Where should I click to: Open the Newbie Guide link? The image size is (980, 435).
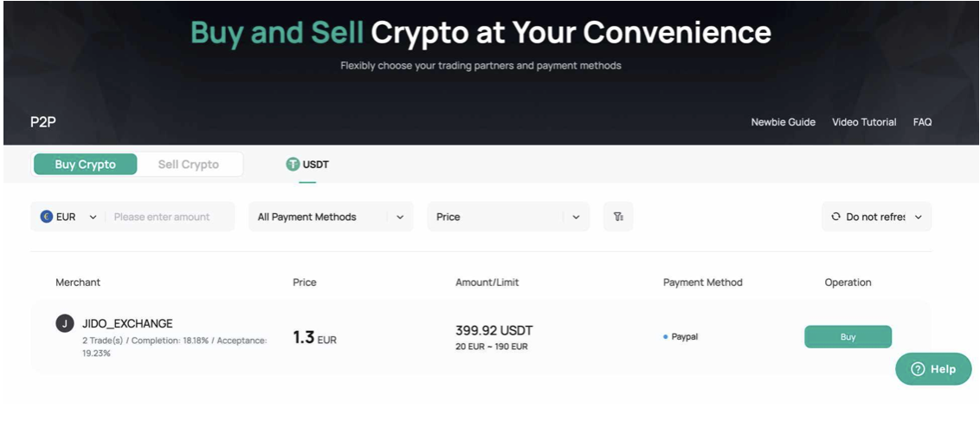tap(783, 122)
